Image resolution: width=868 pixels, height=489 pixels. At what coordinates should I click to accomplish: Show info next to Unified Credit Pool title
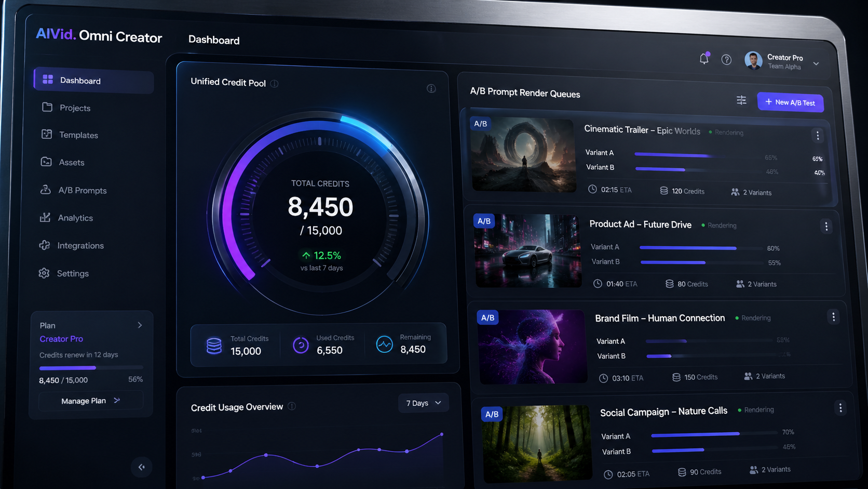tap(275, 84)
